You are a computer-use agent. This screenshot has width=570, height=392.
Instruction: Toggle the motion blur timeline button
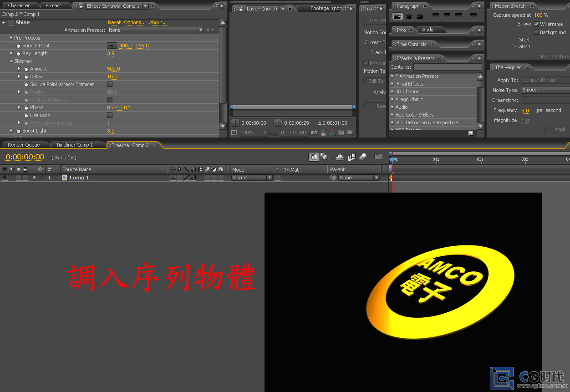click(x=363, y=157)
